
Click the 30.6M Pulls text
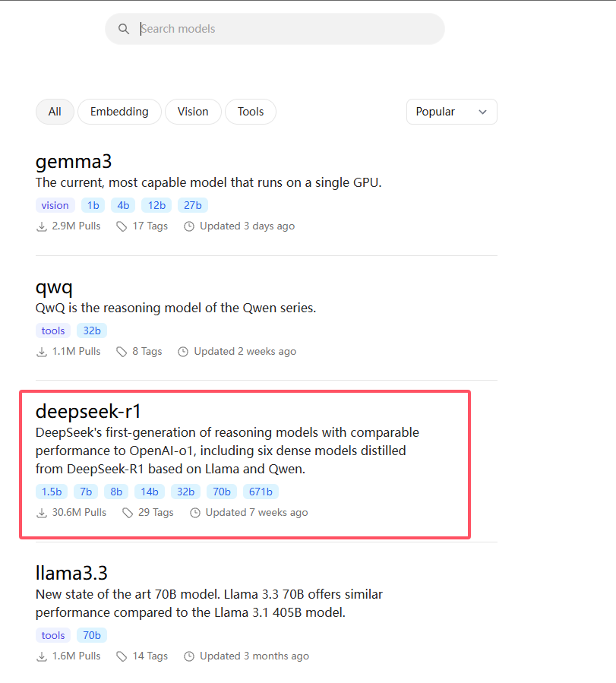[79, 512]
